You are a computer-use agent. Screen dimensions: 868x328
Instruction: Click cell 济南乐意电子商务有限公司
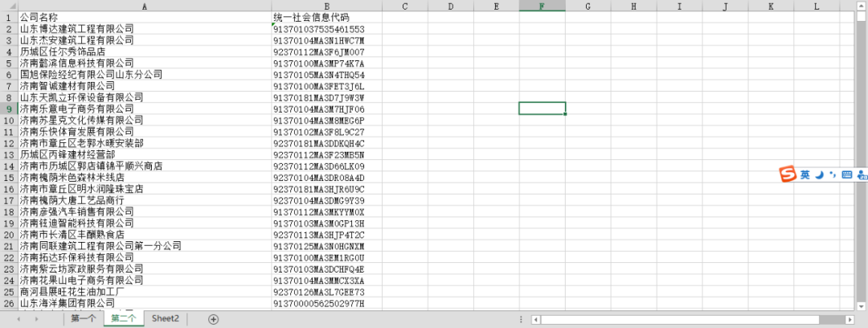tap(145, 109)
